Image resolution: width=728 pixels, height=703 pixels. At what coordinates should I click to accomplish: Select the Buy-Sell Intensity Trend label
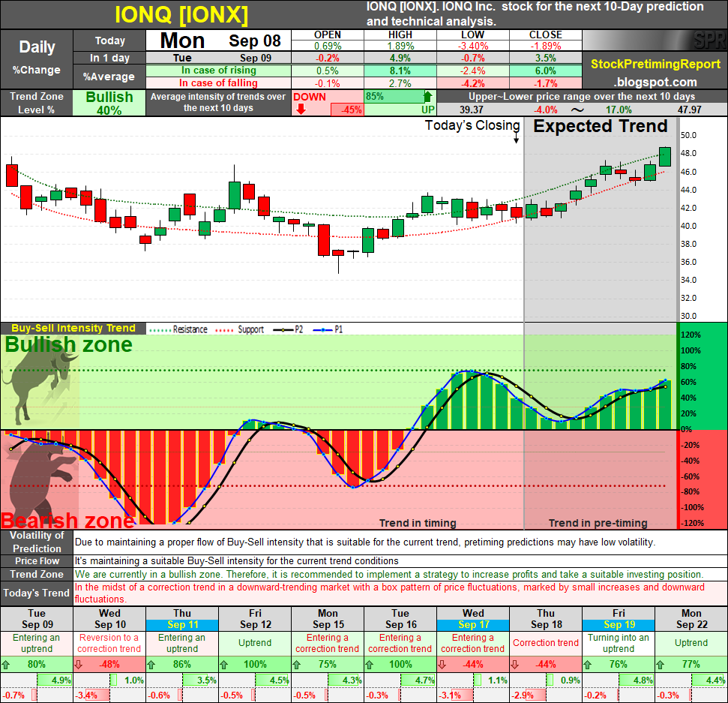(x=73, y=328)
